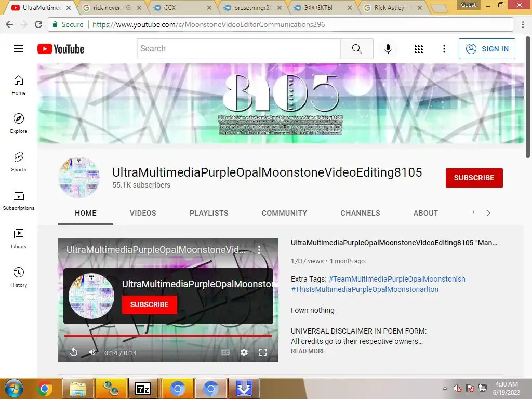This screenshot has height=399, width=532.
Task: Open Chrome's three-dot menu
Action: (x=523, y=24)
